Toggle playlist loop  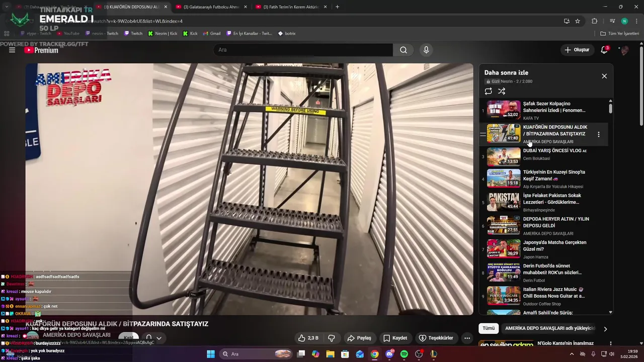tap(488, 91)
